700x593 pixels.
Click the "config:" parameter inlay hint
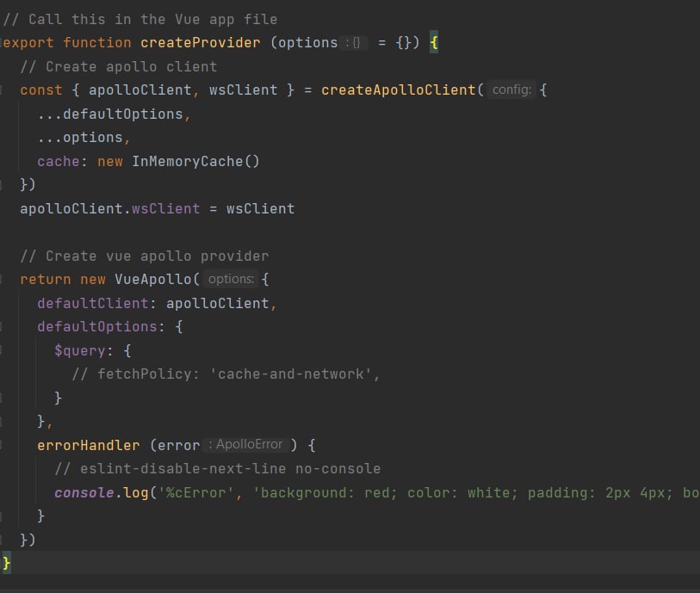coord(511,90)
